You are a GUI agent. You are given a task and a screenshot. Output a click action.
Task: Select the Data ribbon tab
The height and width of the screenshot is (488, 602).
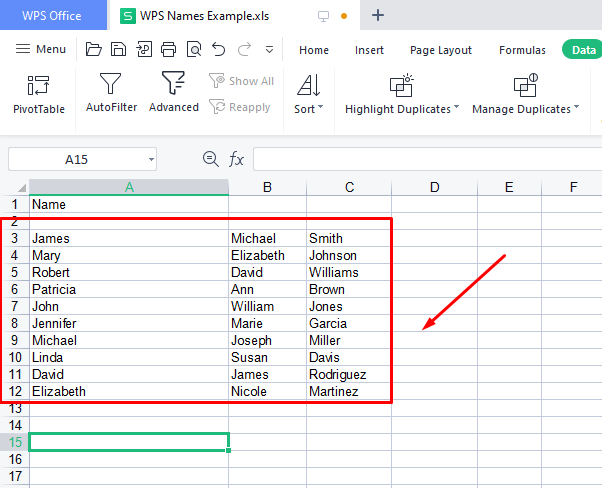click(584, 50)
